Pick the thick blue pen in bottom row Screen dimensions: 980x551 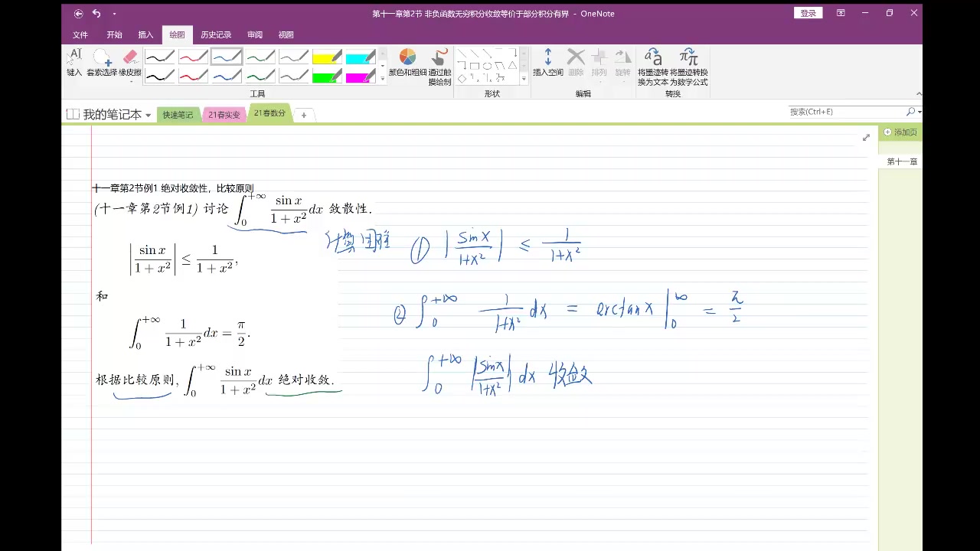(x=227, y=75)
